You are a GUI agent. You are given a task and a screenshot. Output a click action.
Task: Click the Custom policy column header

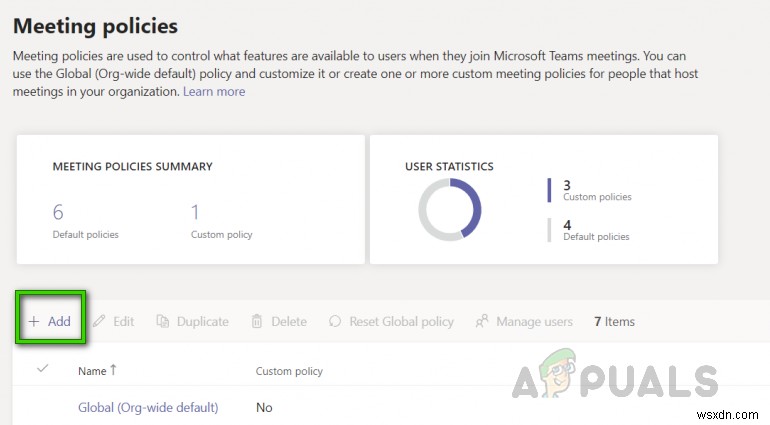(289, 371)
